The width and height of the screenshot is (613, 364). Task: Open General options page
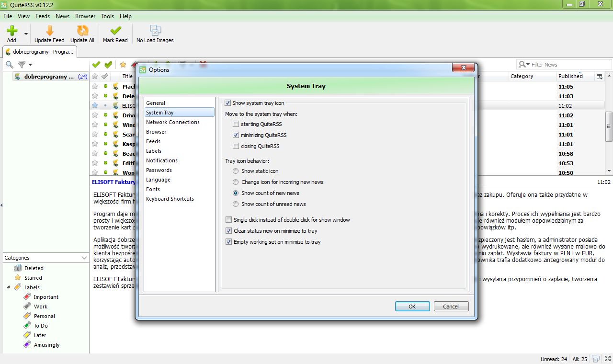coord(180,103)
